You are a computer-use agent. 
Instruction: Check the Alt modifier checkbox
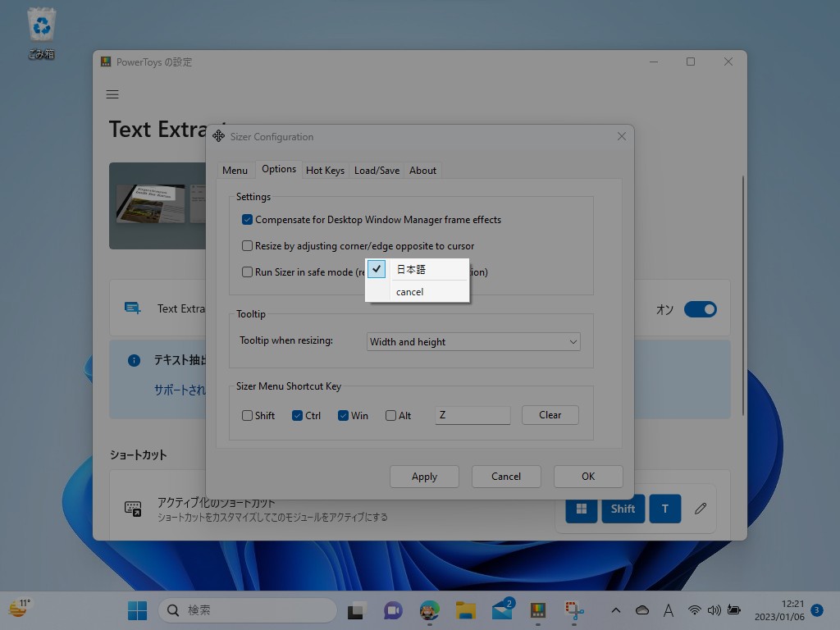tap(391, 416)
